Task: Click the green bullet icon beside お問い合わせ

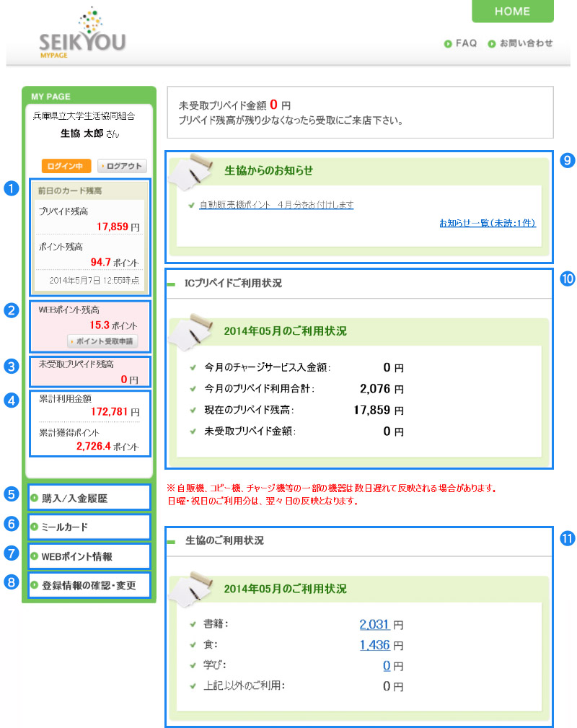Action: (492, 44)
